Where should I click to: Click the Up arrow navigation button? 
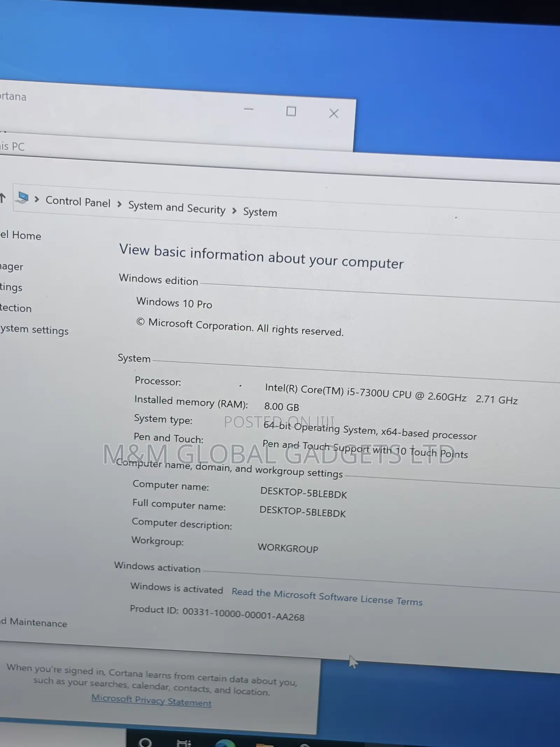(2, 198)
